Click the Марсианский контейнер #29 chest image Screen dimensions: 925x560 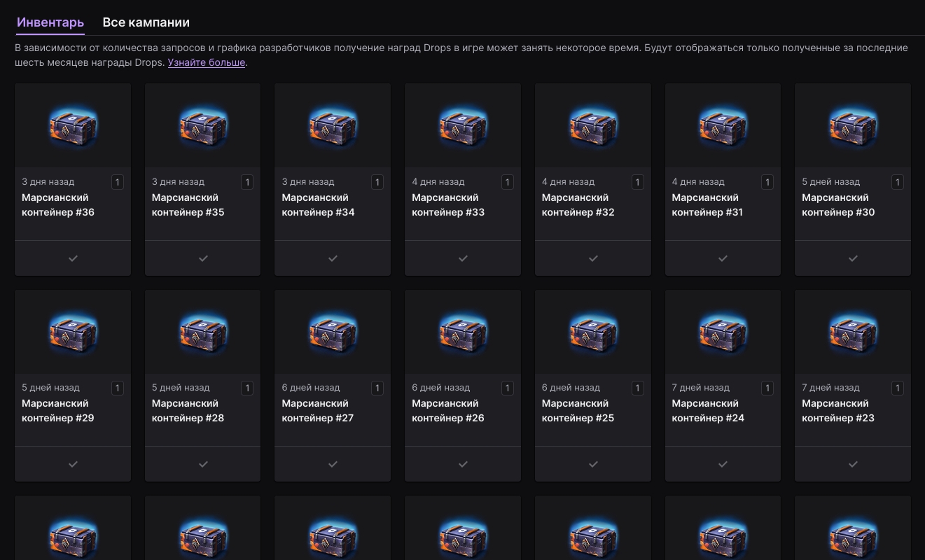(x=73, y=332)
